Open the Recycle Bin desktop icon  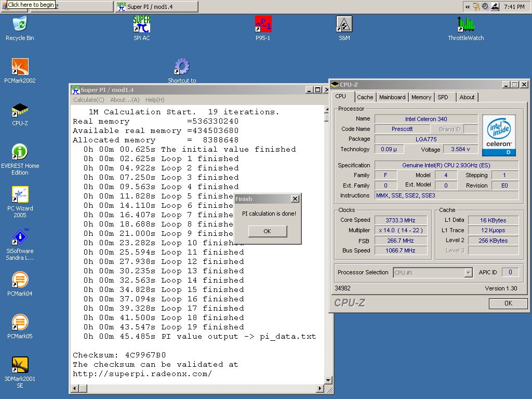pyautogui.click(x=20, y=24)
